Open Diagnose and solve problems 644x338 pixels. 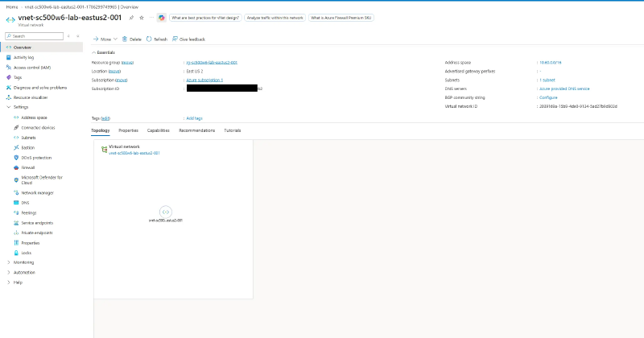tap(39, 88)
